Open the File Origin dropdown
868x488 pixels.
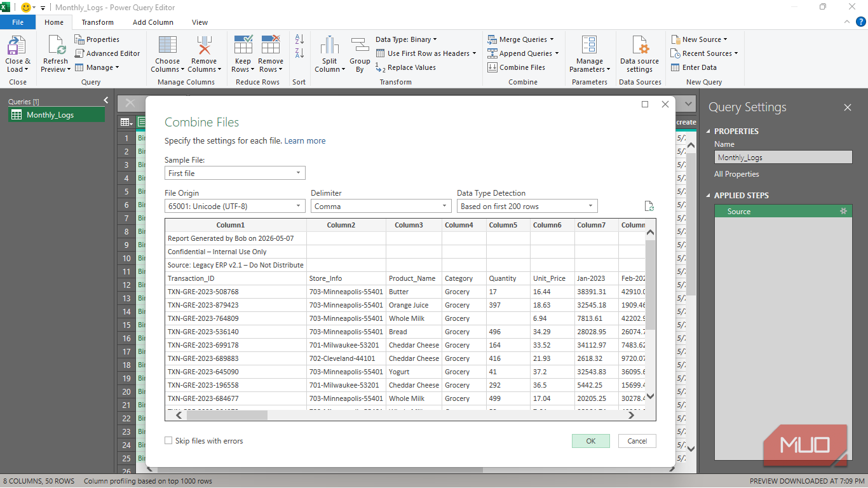pos(235,206)
